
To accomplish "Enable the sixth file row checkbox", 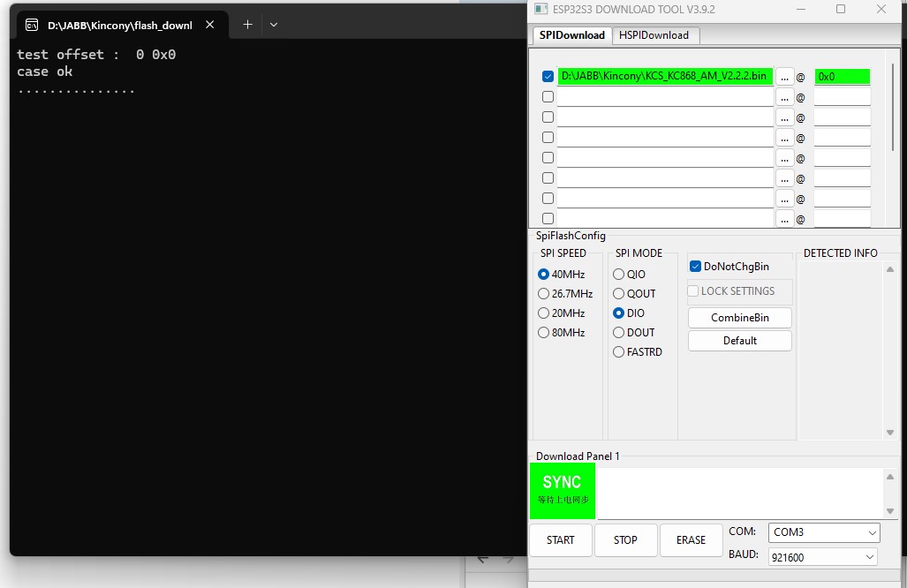I will (548, 177).
